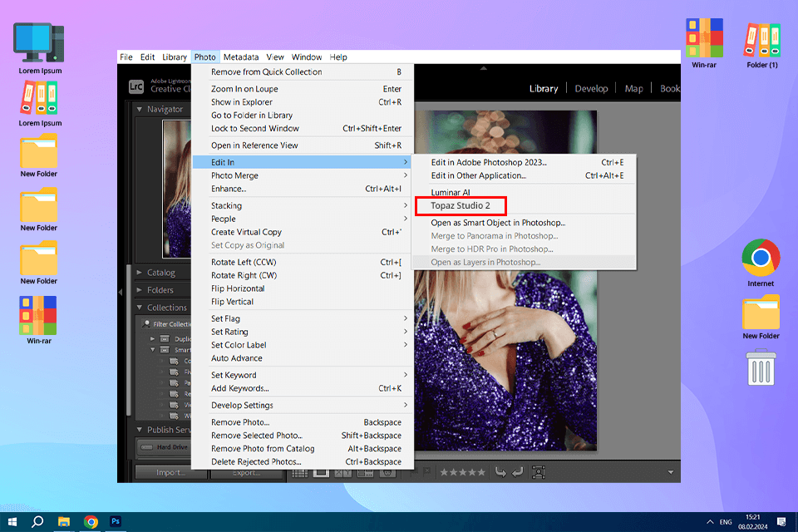
Task: Choose Open as Smart Object in Photoshop
Action: tap(525, 223)
